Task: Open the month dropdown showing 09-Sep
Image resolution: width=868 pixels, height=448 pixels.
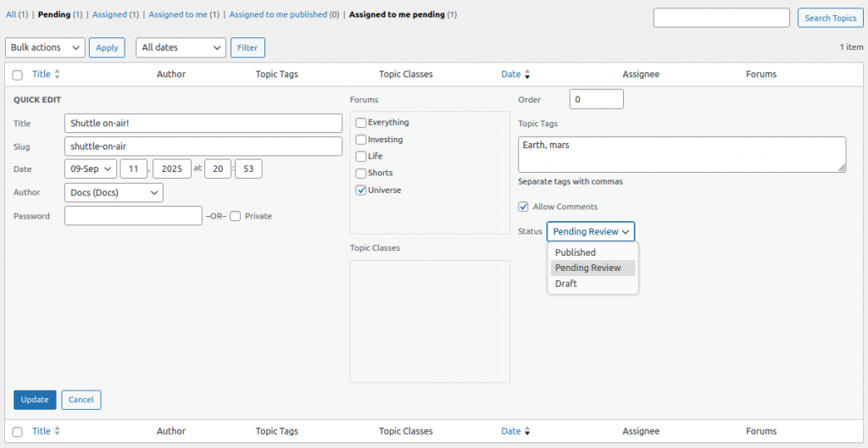Action: click(91, 169)
